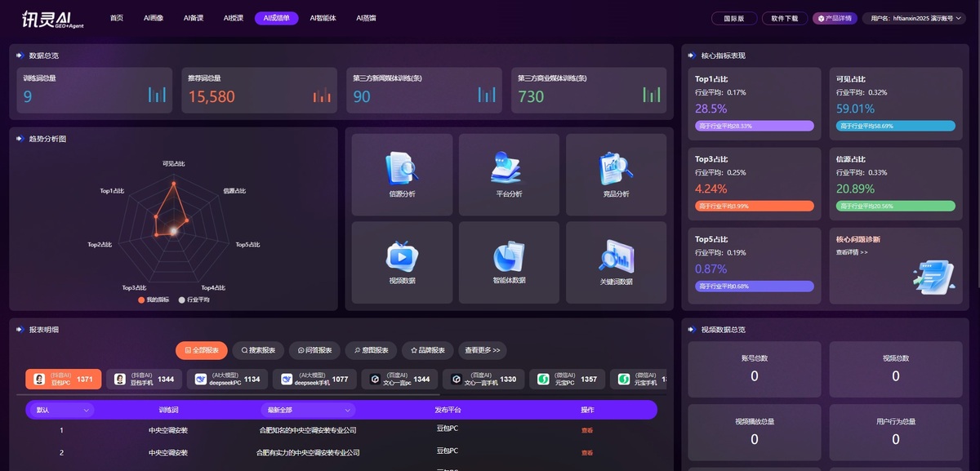Click the 核心问题诊断 document illustration
Viewport: 980px width, 471px height.
point(933,274)
